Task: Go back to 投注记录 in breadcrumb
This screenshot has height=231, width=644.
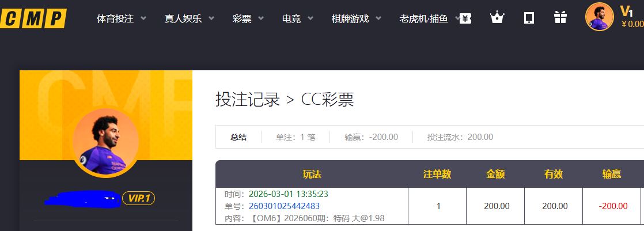Action: click(x=247, y=100)
